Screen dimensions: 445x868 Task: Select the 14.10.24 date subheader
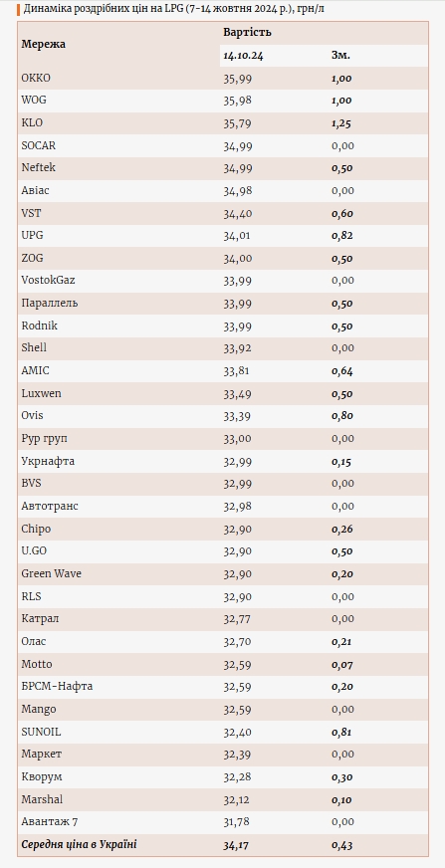click(243, 56)
